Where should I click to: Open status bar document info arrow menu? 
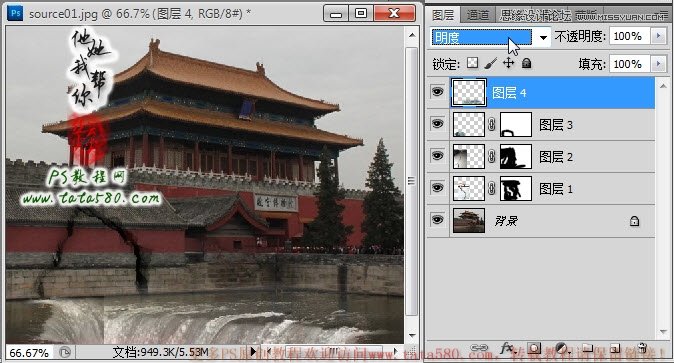coord(253,352)
